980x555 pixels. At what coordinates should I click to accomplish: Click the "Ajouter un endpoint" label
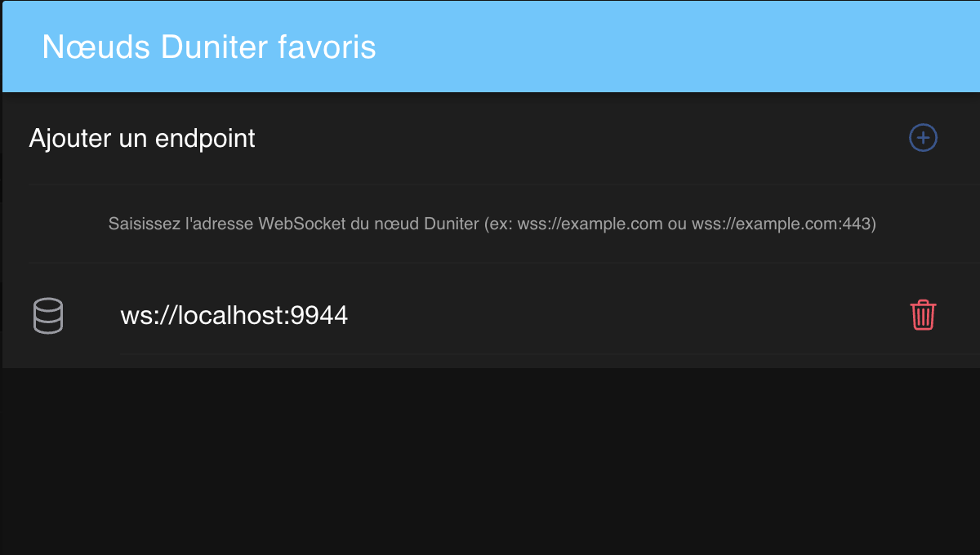click(x=142, y=139)
